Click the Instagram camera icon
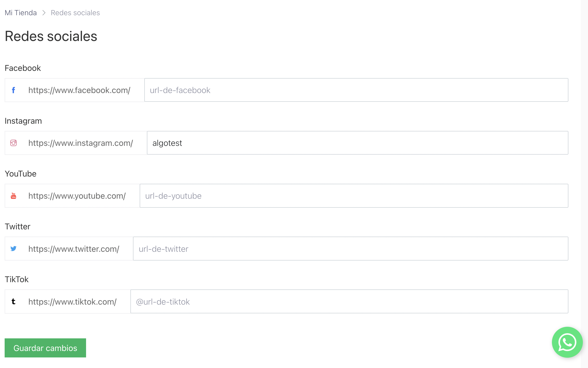Screen dimensions: 588x368 13,143
